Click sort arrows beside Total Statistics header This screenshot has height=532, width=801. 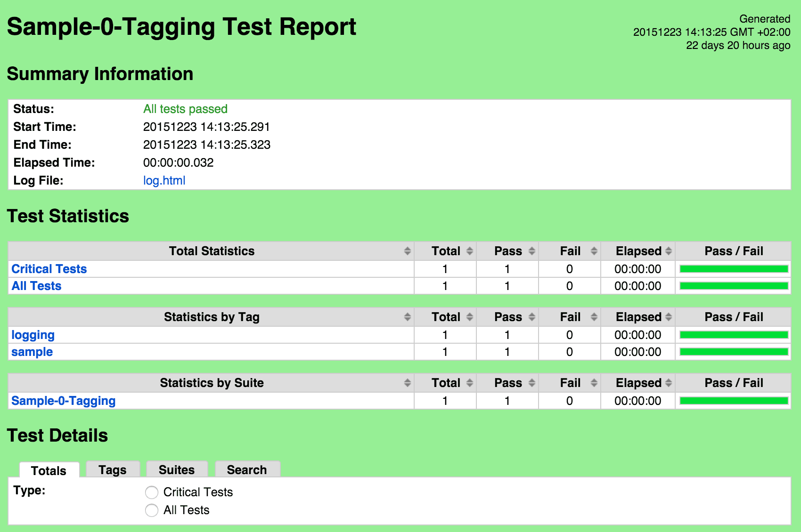408,251
